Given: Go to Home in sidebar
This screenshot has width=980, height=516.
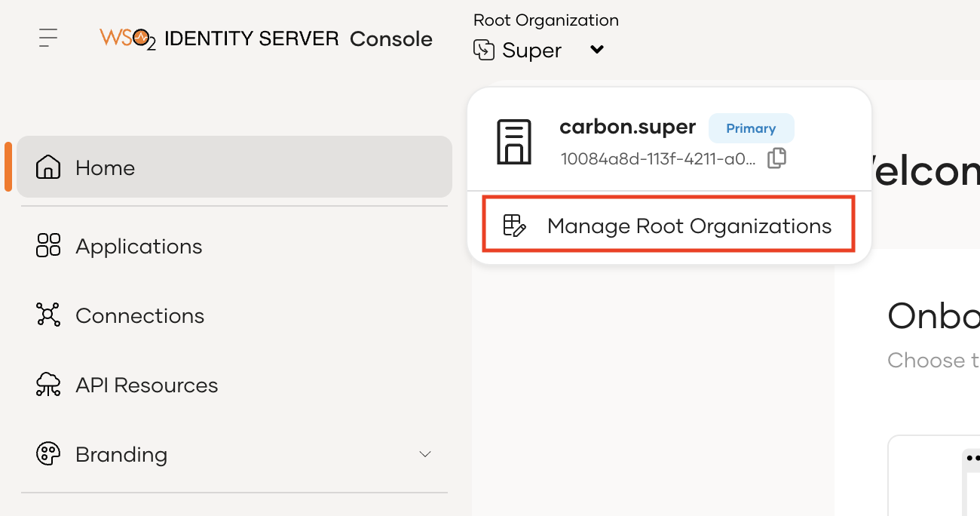Looking at the screenshot, I should coord(234,167).
